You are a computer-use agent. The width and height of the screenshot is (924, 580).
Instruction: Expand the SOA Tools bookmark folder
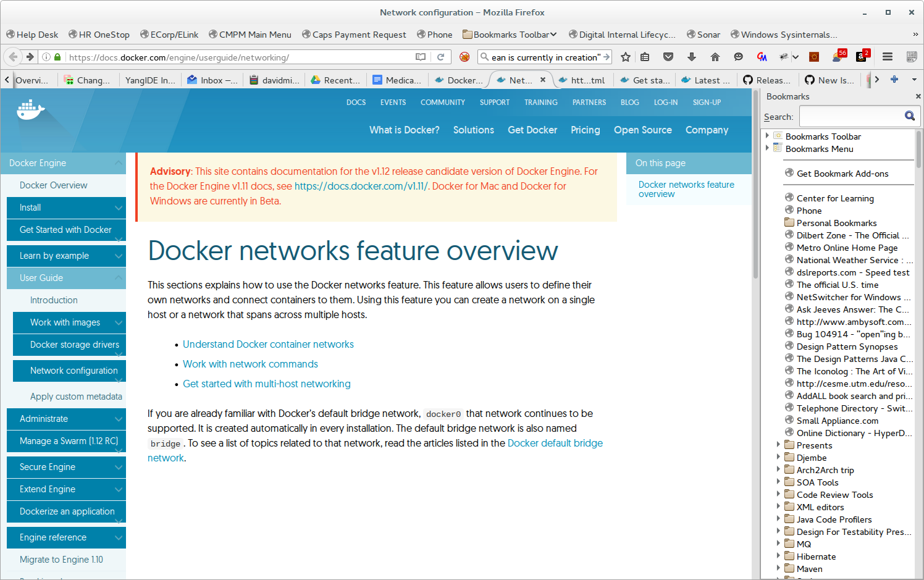pos(778,482)
